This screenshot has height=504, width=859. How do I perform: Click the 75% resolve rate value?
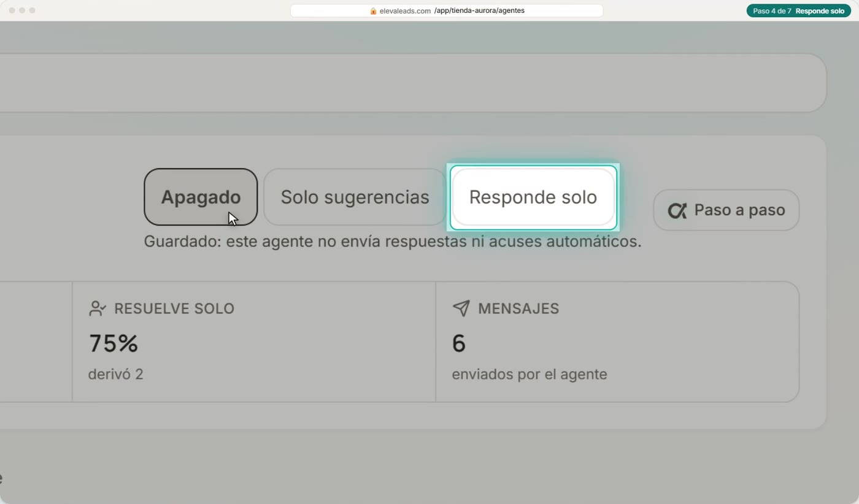click(114, 343)
